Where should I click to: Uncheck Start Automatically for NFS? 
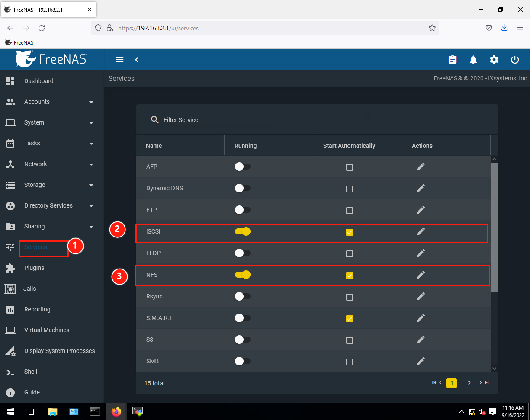[350, 276]
